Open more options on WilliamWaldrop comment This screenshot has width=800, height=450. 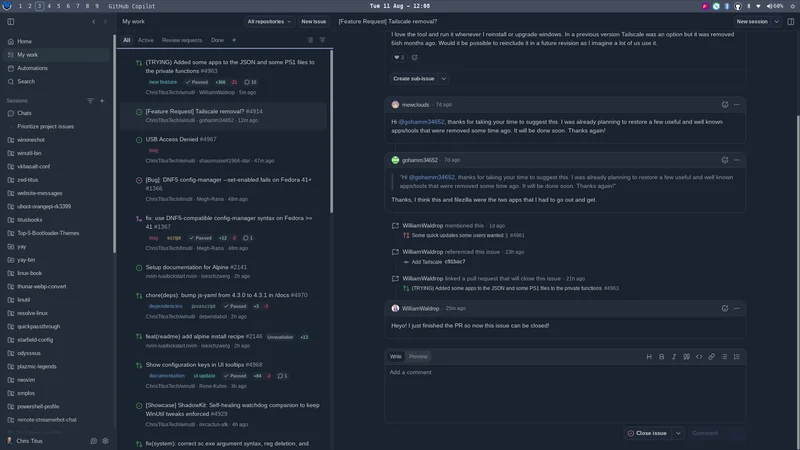click(737, 308)
